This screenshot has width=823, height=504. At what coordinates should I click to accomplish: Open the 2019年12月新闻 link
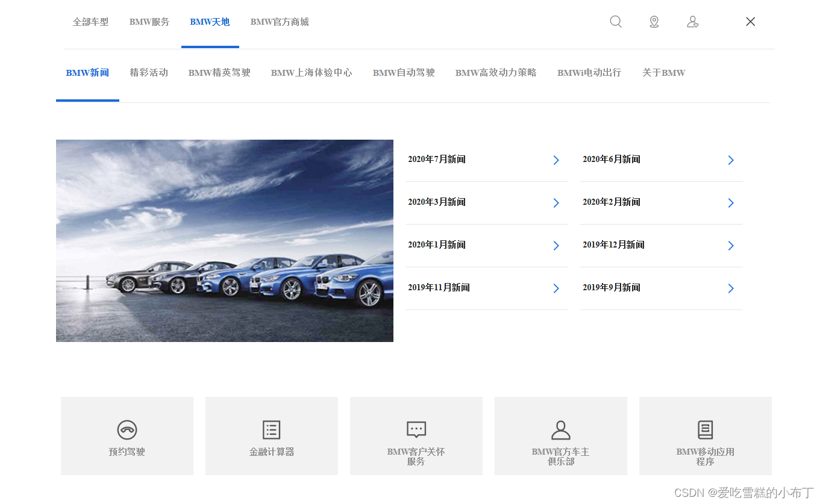[614, 245]
